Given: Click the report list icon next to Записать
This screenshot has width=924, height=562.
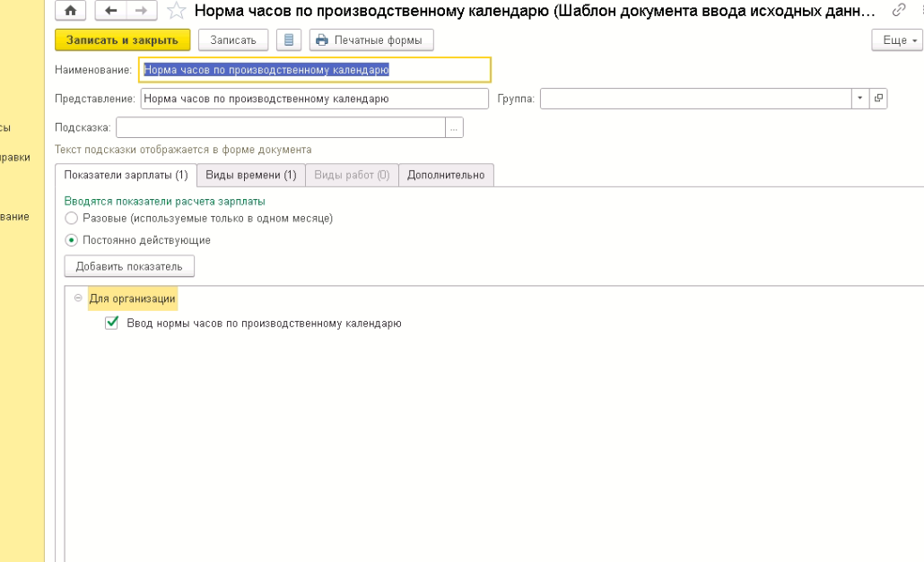Looking at the screenshot, I should 288,40.
